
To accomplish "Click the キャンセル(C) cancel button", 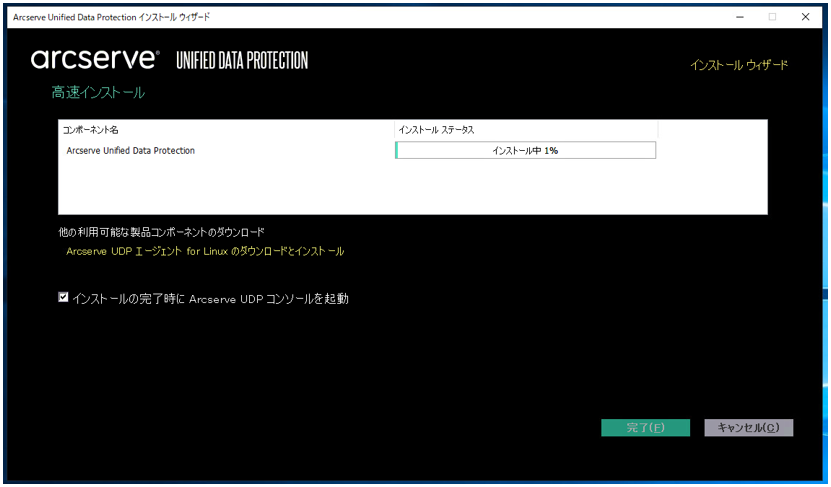I will tap(748, 428).
